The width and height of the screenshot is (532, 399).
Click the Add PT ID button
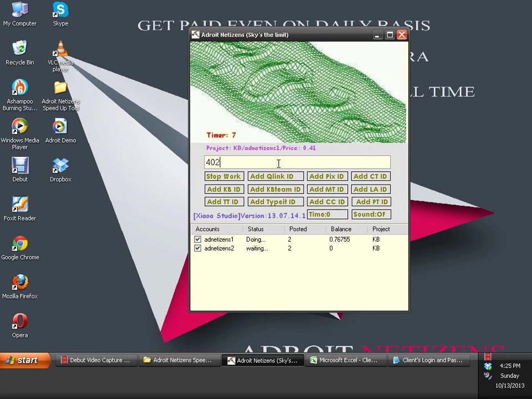(x=371, y=202)
